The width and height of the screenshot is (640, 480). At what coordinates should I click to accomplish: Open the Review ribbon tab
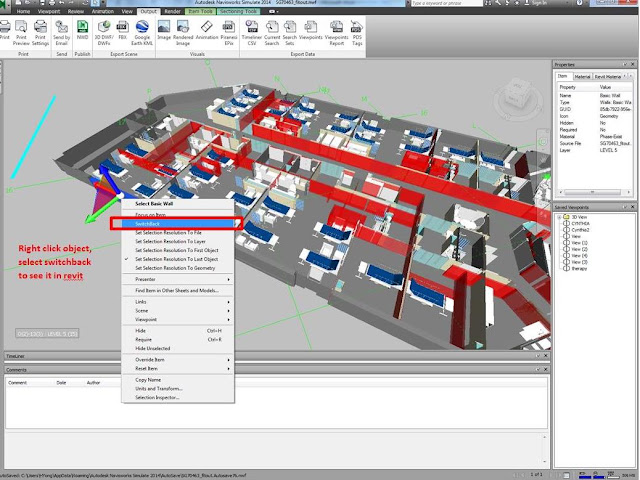pos(76,11)
